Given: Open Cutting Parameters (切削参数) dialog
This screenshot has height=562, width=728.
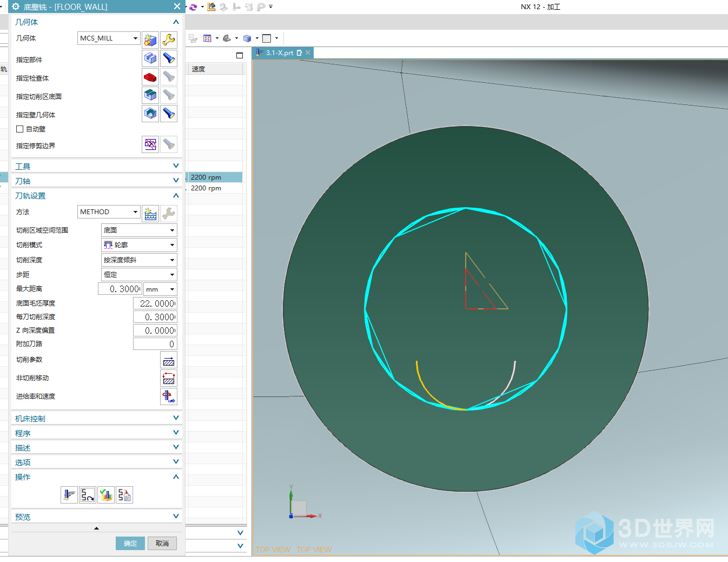Looking at the screenshot, I should [x=169, y=360].
